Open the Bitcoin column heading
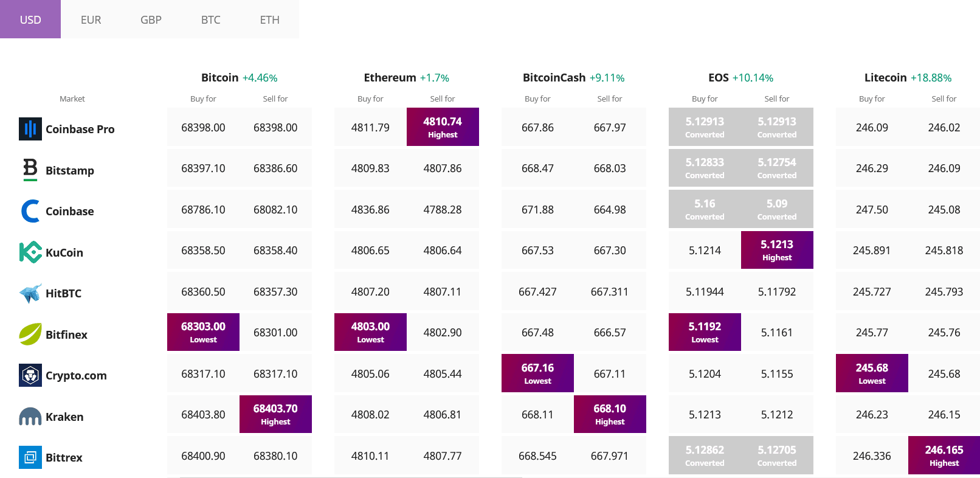Image resolution: width=980 pixels, height=478 pixels. tap(219, 78)
